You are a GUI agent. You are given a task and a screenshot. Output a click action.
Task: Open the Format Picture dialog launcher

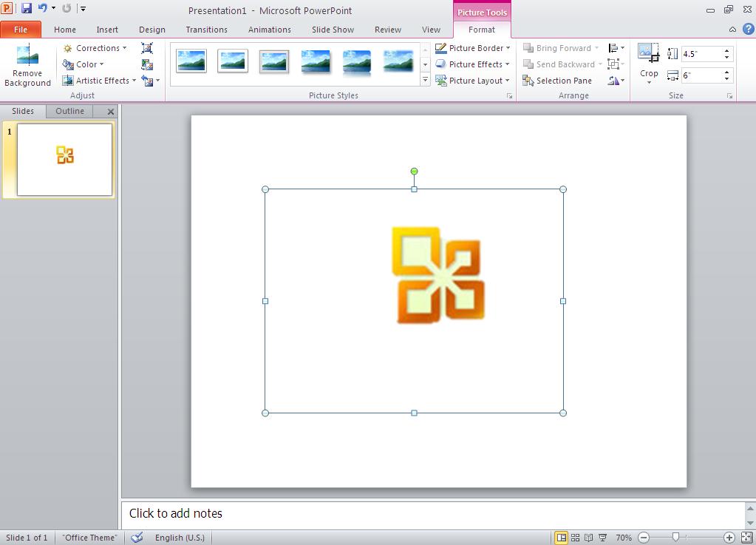(510, 96)
